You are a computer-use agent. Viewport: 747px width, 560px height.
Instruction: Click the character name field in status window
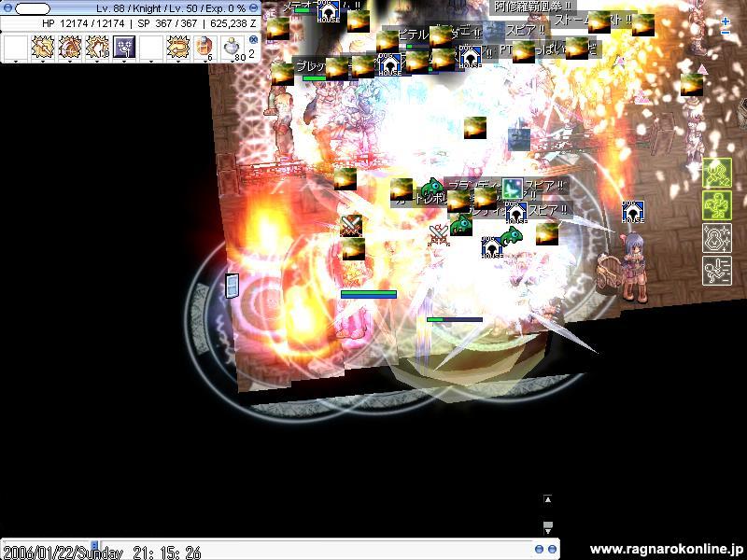point(33,8)
